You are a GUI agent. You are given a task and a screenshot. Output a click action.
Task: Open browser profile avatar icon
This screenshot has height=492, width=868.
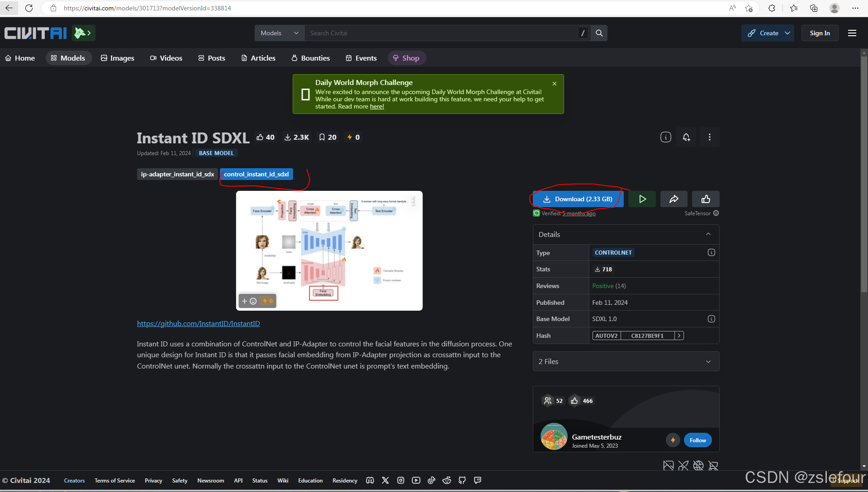[x=835, y=8]
